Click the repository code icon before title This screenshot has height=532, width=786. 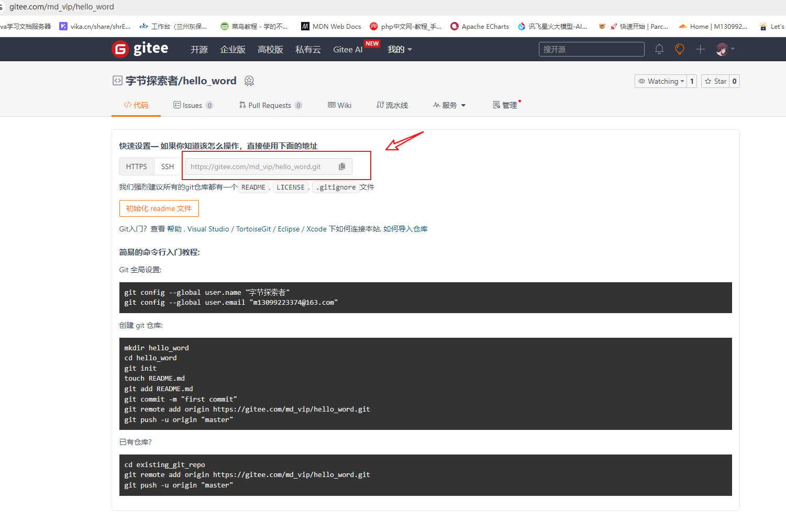117,81
